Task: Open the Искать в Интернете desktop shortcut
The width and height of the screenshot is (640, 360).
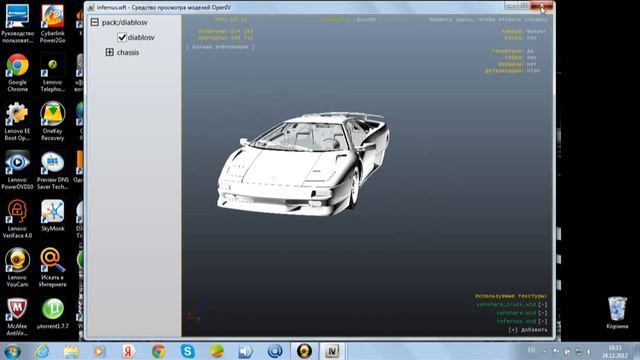Action: click(x=53, y=268)
